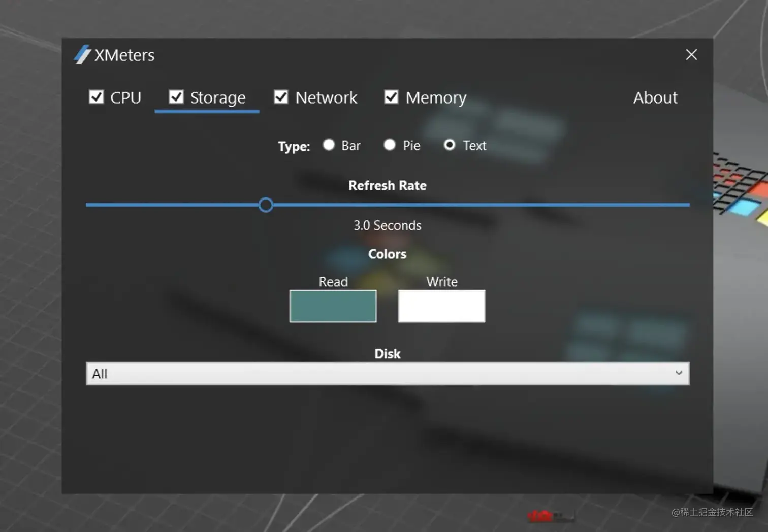The image size is (768, 532).
Task: Click the XMeters window title text
Action: coord(124,55)
